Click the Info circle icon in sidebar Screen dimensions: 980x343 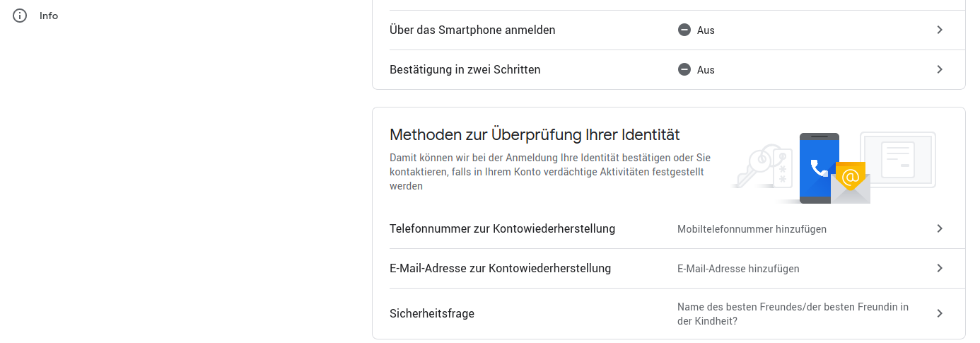coord(20,16)
